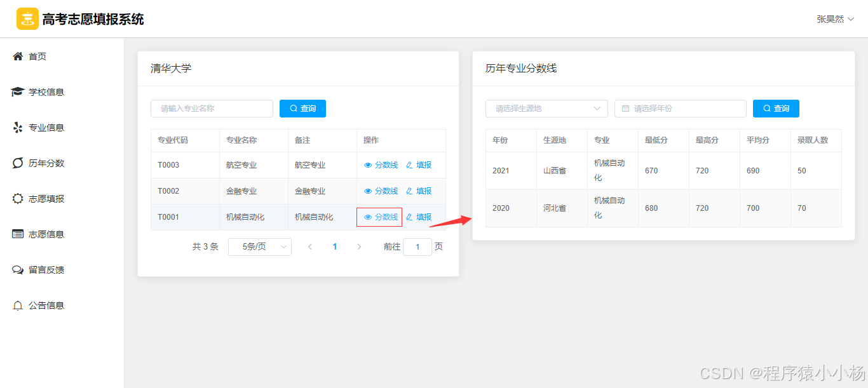Click the T0001 code cell

185,217
